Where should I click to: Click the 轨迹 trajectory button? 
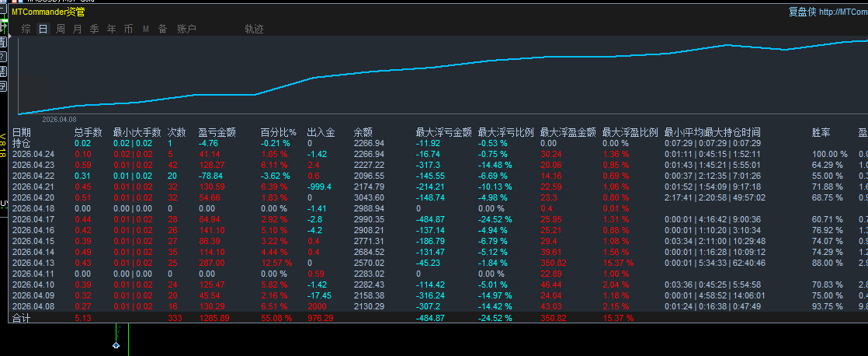click(x=254, y=29)
